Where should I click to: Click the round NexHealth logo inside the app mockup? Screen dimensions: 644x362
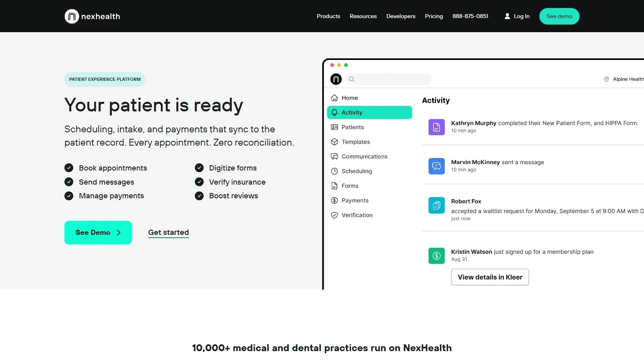click(336, 79)
